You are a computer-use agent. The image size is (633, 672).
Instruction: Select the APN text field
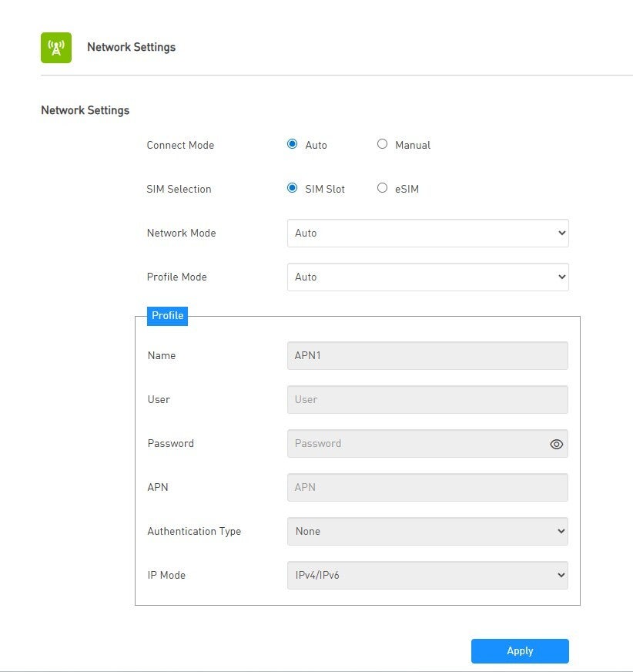(x=427, y=488)
